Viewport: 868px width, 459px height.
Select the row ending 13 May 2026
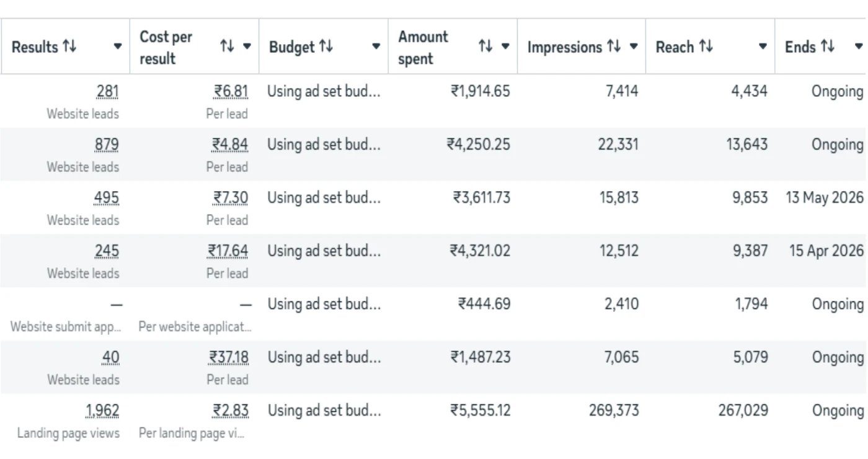[434, 208]
